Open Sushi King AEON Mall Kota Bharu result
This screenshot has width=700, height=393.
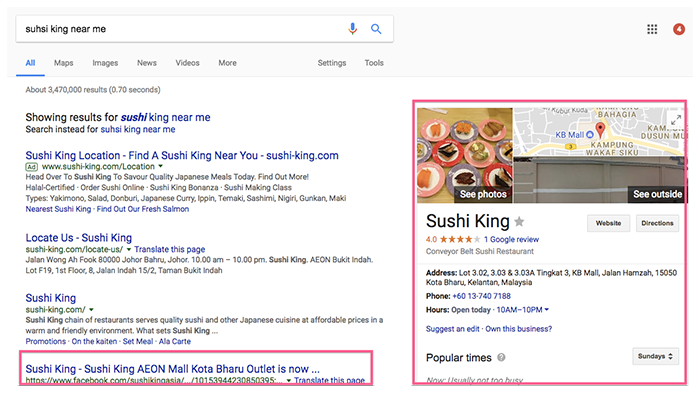click(173, 369)
